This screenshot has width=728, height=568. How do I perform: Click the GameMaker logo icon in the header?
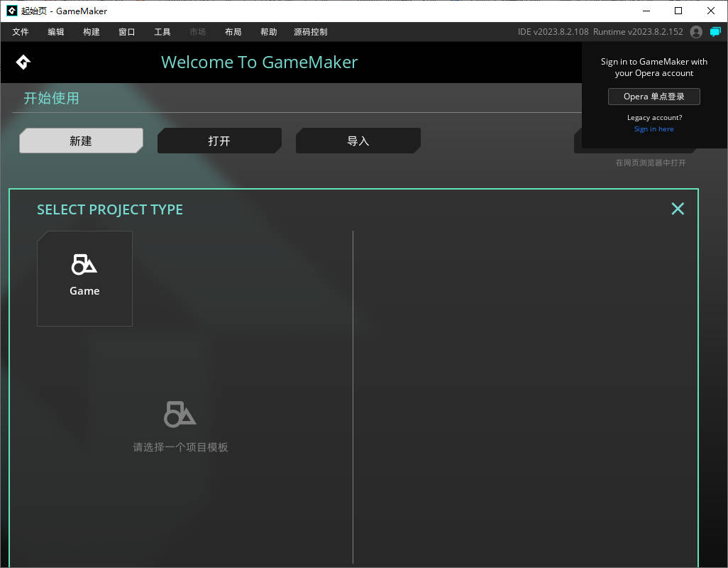tap(23, 62)
